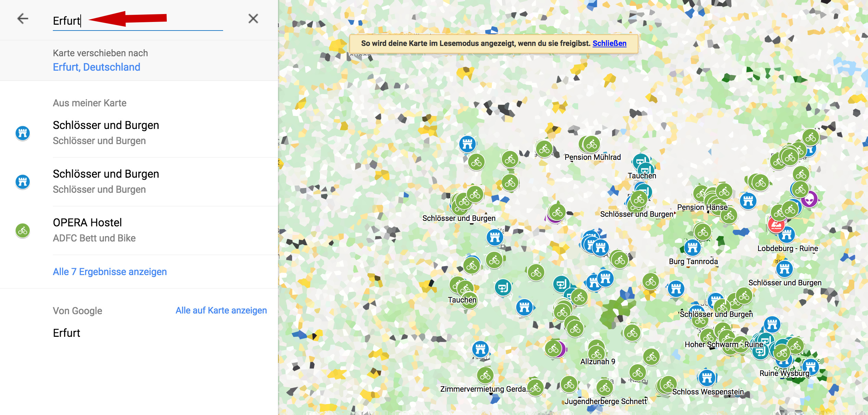Select the Erfurt suggestion from Google

point(67,333)
